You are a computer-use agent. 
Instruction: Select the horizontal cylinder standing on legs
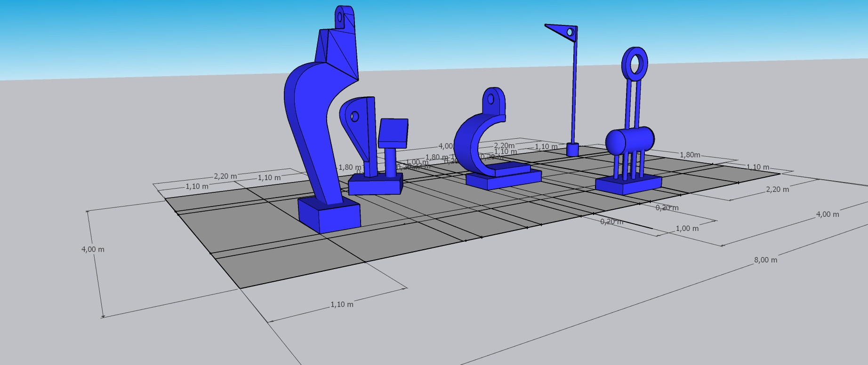(629, 140)
